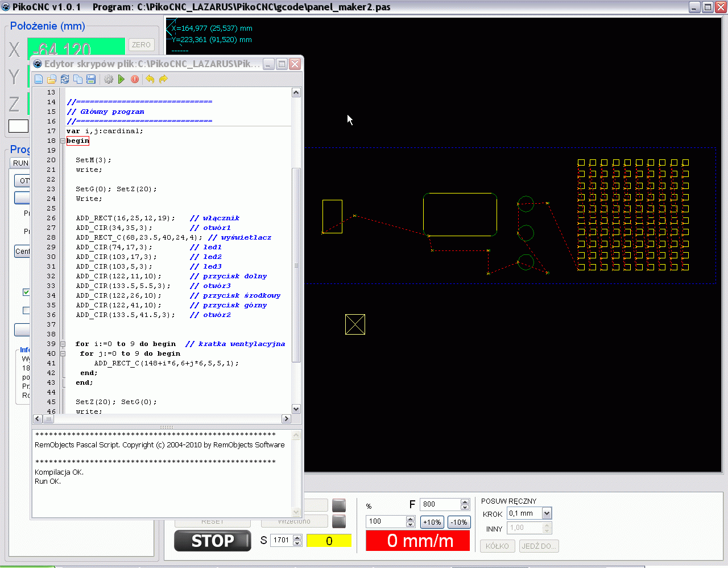Collapse the begin block at line 18
This screenshot has height=568, width=728.
click(x=63, y=141)
